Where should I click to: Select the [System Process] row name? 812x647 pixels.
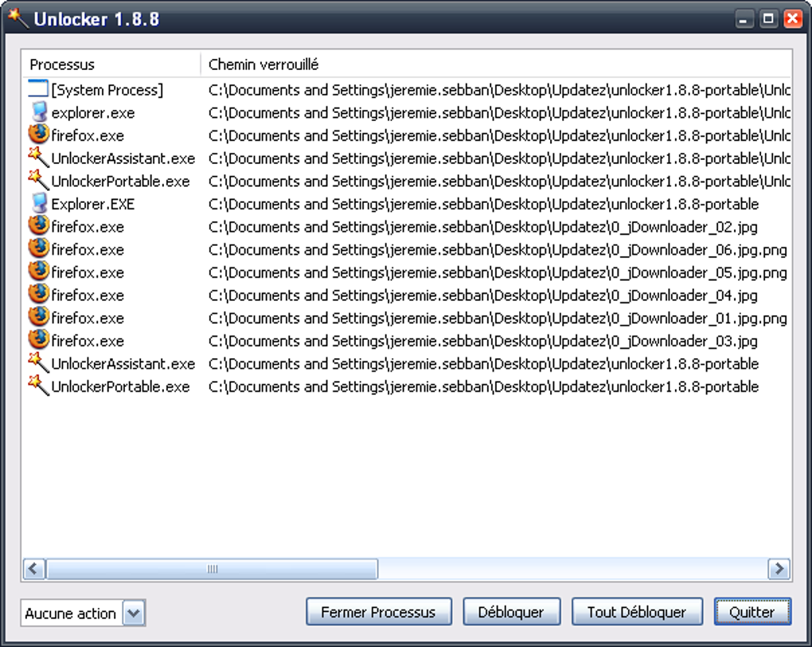point(107,90)
